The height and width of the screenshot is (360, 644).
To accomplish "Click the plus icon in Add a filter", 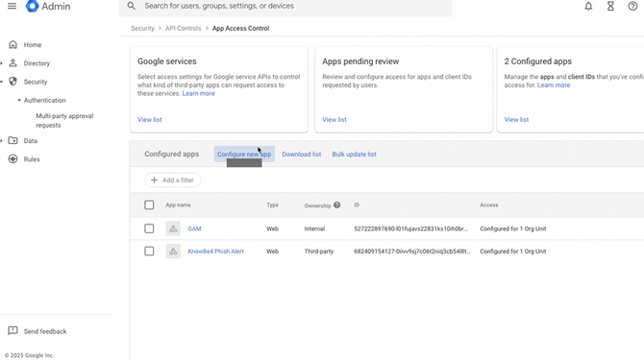I will click(154, 180).
